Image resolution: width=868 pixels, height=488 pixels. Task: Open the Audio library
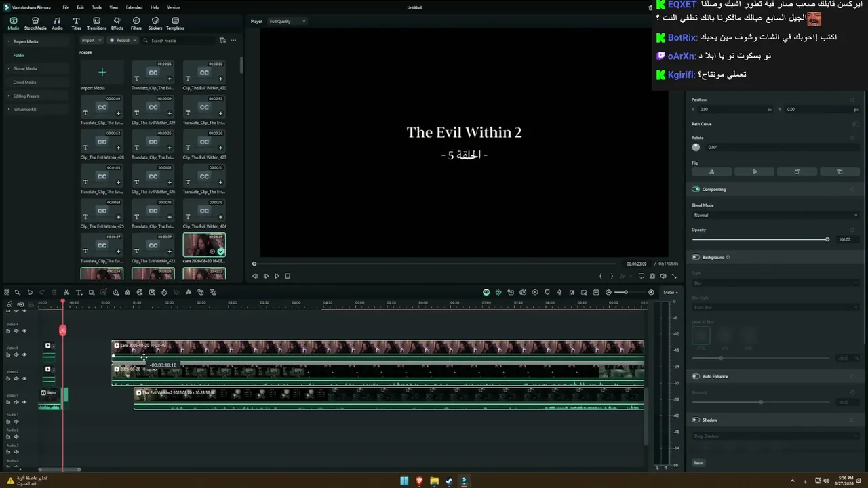point(58,24)
